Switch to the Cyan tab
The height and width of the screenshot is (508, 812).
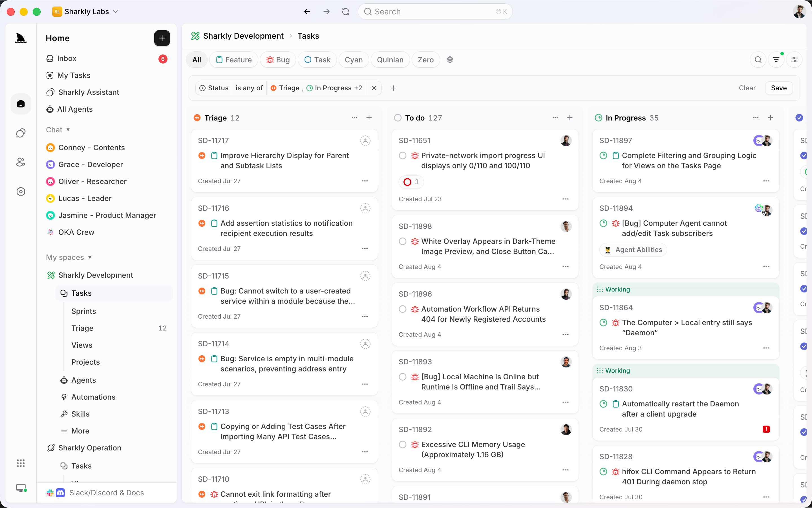pos(354,60)
